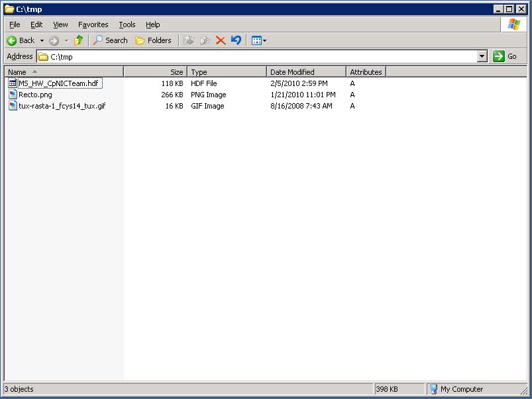Open the Tools menu

[127, 24]
